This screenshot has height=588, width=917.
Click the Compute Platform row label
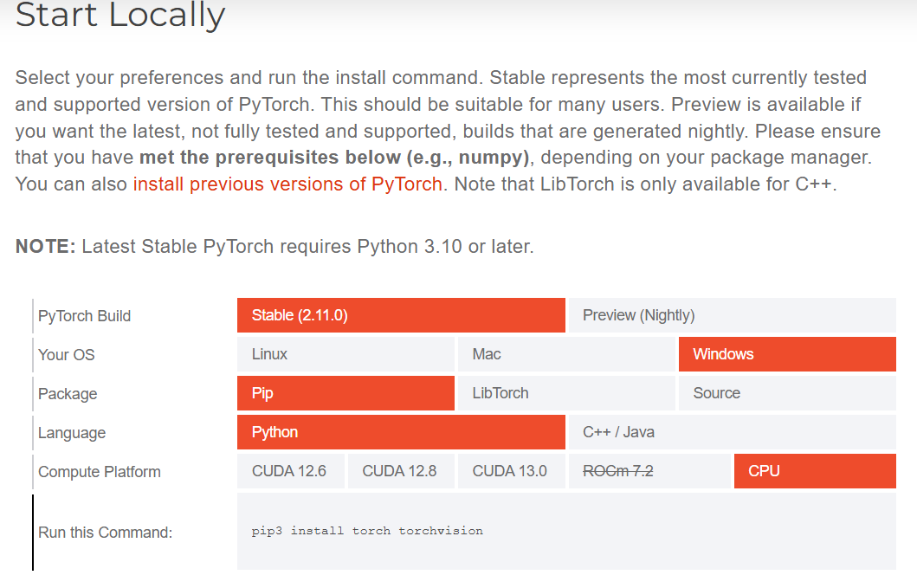point(100,472)
